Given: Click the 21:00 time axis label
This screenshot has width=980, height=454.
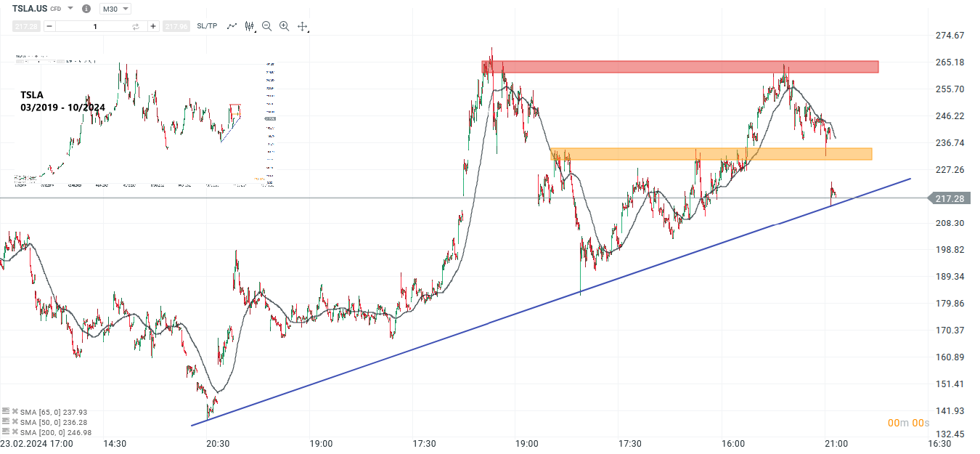Looking at the screenshot, I should pos(836,443).
